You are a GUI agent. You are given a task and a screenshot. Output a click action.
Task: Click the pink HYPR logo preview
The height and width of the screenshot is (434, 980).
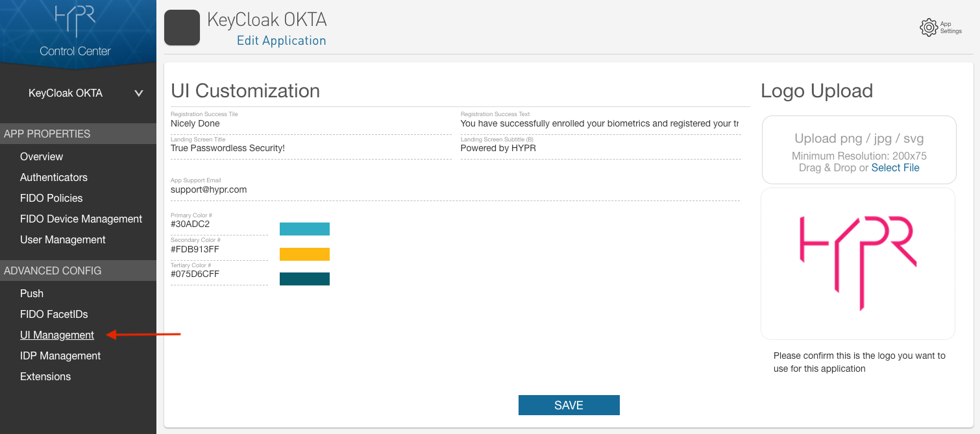(x=858, y=263)
